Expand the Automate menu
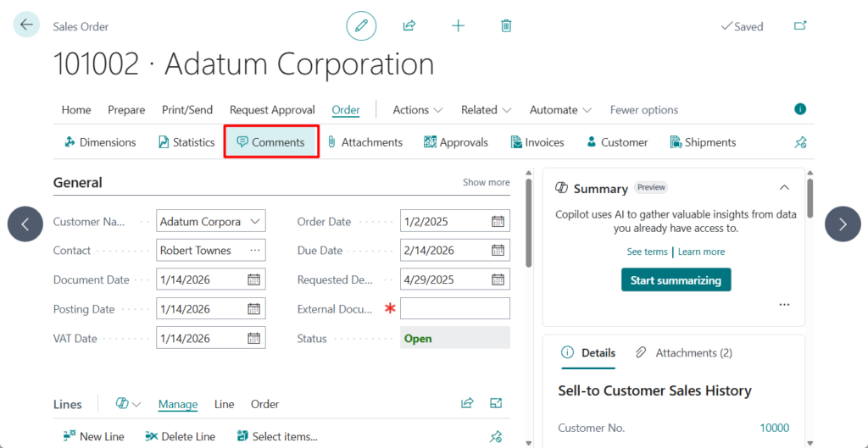 coord(561,110)
